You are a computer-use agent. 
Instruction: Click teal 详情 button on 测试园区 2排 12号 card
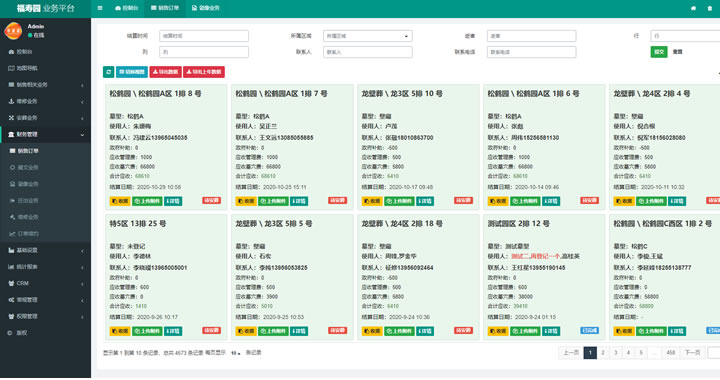(x=551, y=331)
